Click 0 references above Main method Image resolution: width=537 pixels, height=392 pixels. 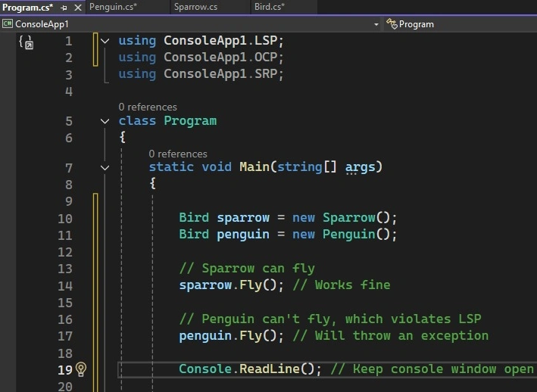(178, 154)
